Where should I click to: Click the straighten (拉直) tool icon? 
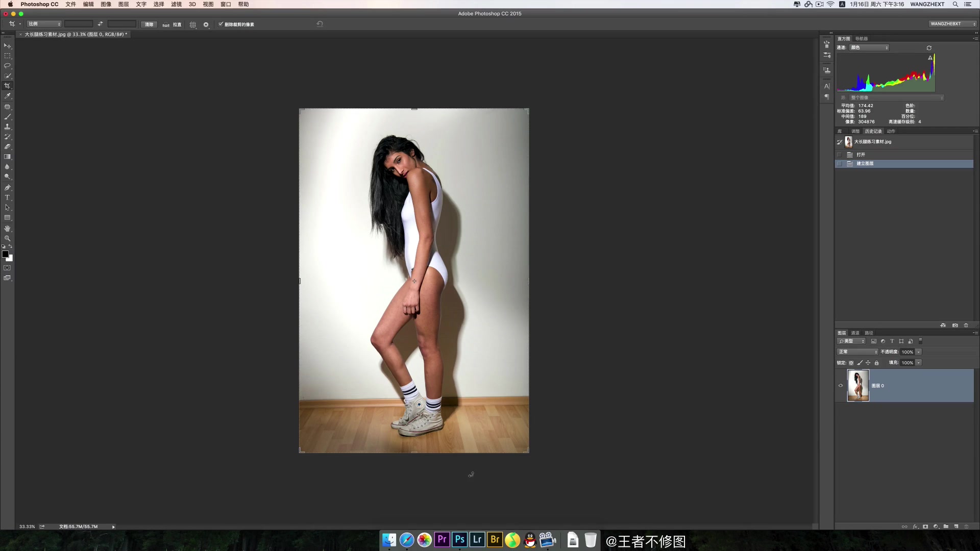click(x=166, y=24)
